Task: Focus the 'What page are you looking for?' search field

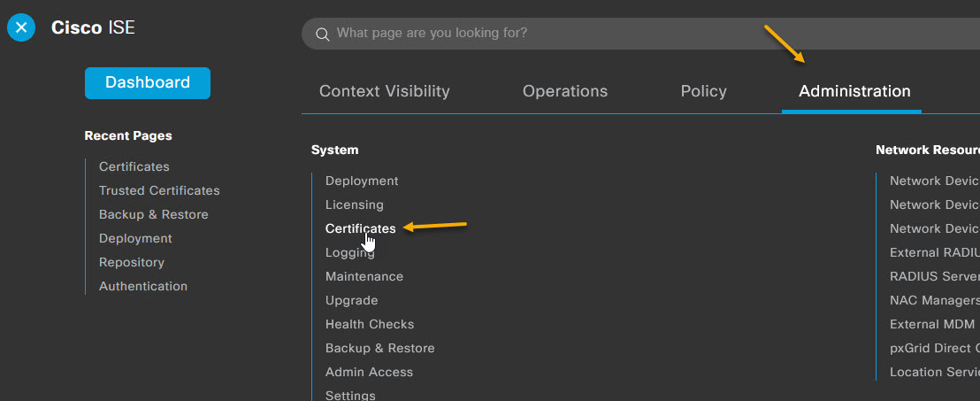Action: click(640, 33)
